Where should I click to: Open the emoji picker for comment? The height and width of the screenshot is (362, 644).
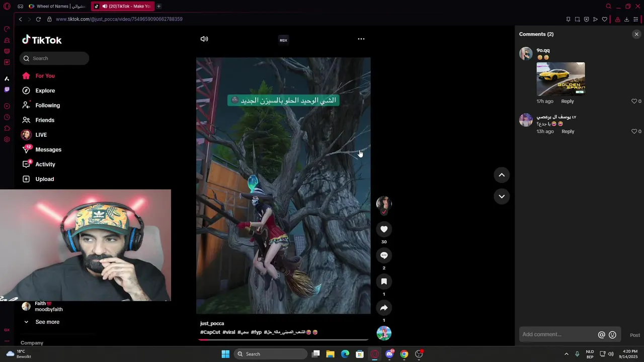[x=612, y=335]
